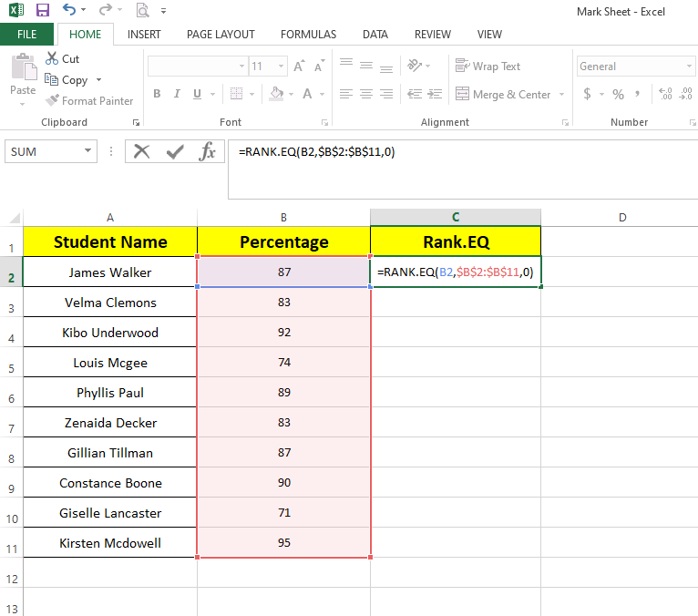The image size is (698, 616).
Task: Switch to FORMULAS tab
Action: point(309,35)
